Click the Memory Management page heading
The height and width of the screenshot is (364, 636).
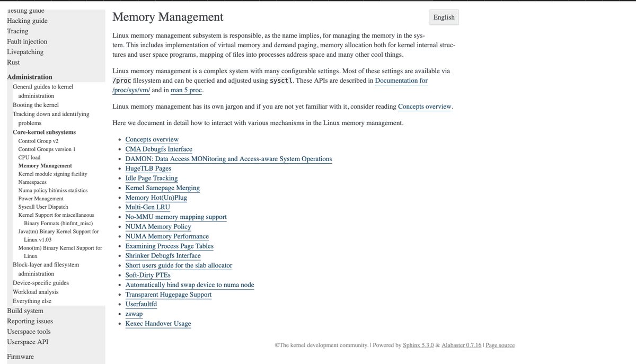tap(168, 17)
